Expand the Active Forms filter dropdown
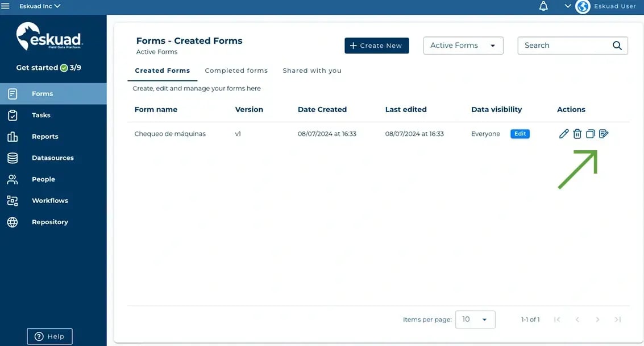Screen dimensions: 644x346 point(463,45)
